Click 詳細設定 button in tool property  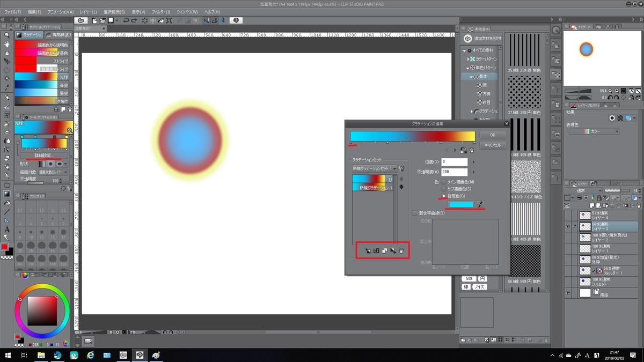[43, 156]
